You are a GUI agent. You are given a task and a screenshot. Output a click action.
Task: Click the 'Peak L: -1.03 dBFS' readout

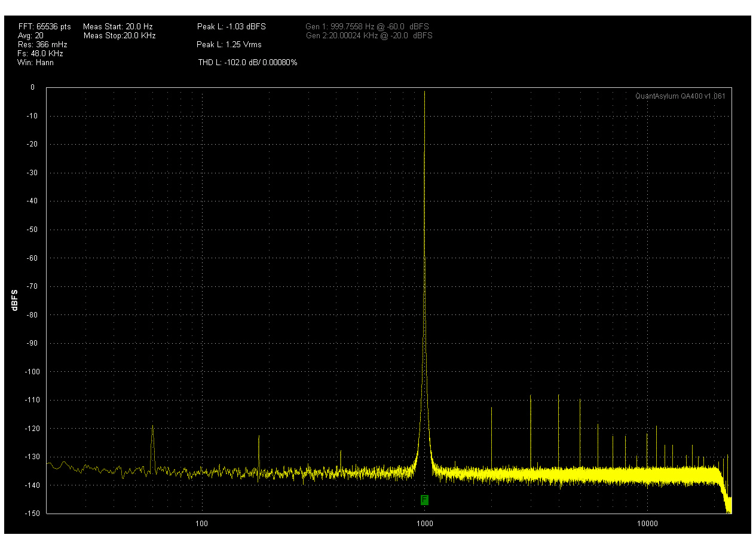coord(231,27)
